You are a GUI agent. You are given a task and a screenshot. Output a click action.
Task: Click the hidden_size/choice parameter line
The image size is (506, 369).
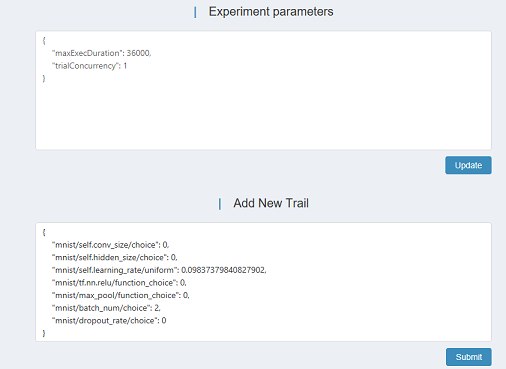(114, 258)
